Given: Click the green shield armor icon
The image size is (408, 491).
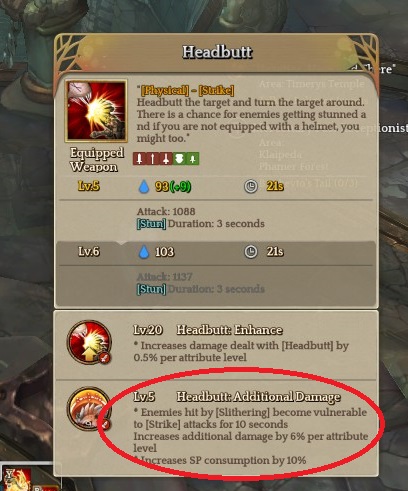Looking at the screenshot, I should (x=179, y=159).
